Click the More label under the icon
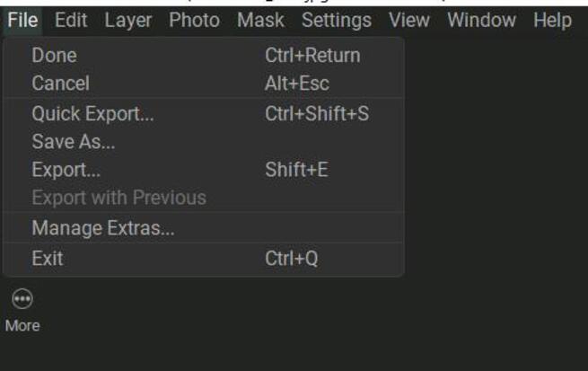This screenshot has width=588, height=371. click(22, 326)
